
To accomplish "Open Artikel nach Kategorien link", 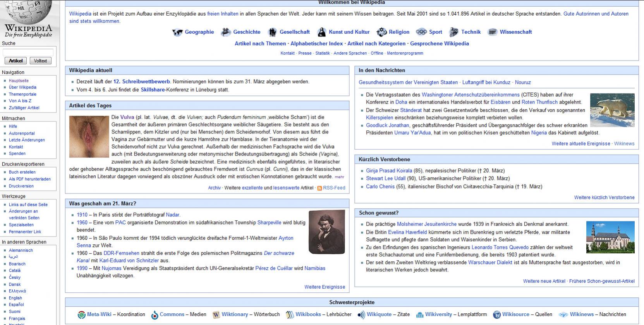I will click(376, 44).
